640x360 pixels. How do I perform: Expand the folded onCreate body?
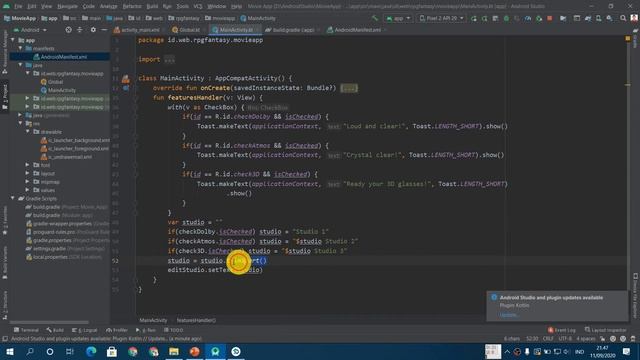tap(349, 88)
